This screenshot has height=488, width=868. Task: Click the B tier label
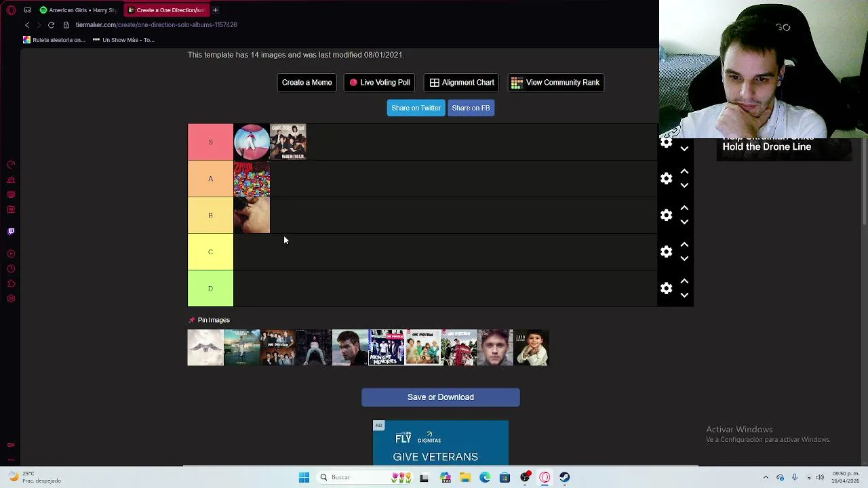(x=210, y=215)
